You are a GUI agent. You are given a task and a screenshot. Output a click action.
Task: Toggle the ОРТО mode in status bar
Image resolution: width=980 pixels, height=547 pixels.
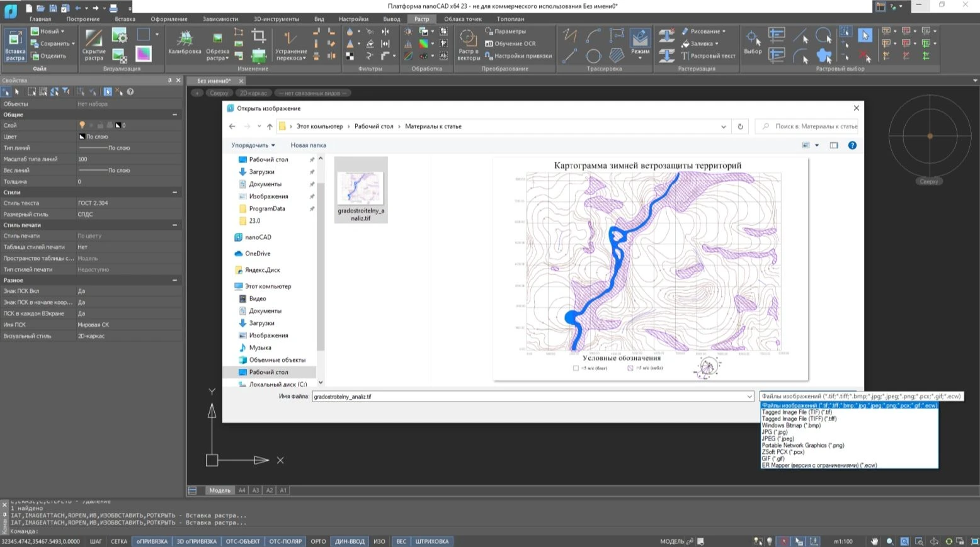click(x=318, y=541)
